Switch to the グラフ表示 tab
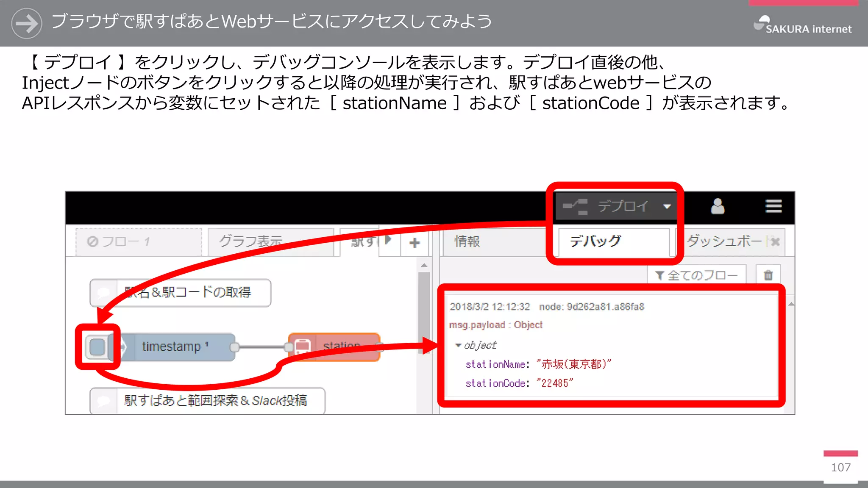The image size is (868, 488). pyautogui.click(x=270, y=242)
